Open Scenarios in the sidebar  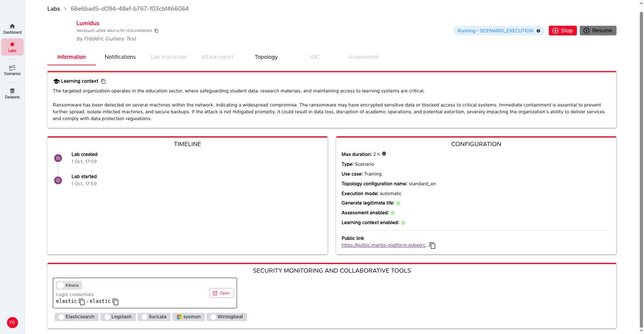(x=12, y=70)
